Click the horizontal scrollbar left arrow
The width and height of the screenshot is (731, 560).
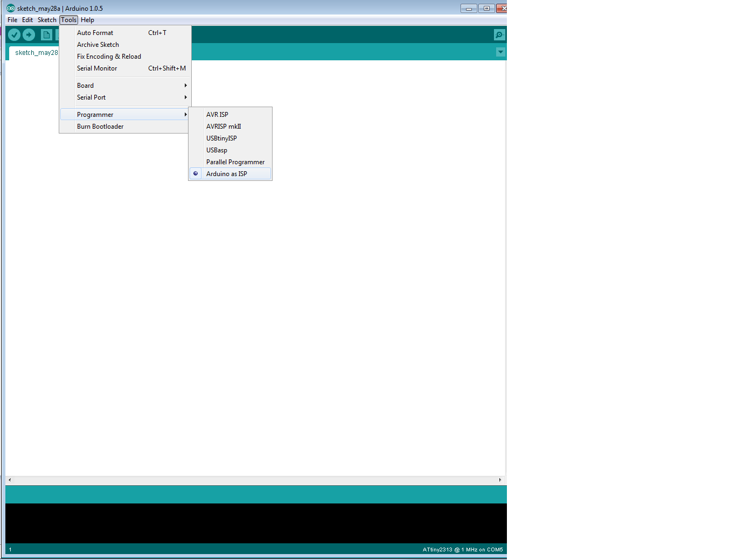coord(10,480)
